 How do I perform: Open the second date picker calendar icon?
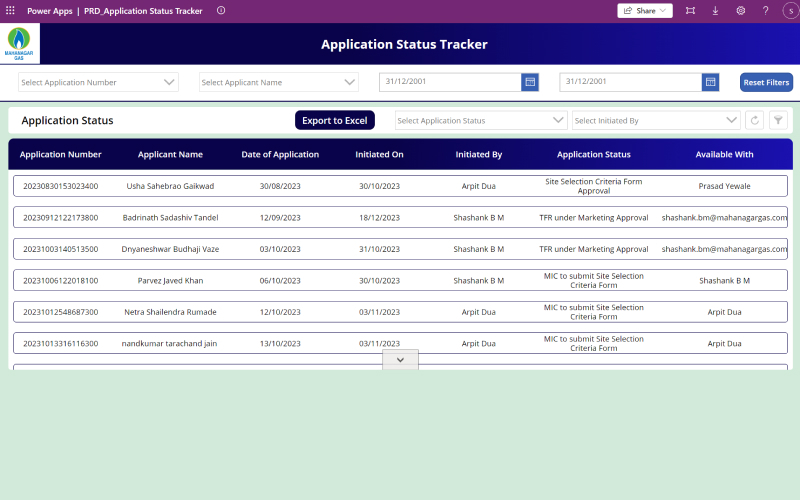(x=710, y=82)
